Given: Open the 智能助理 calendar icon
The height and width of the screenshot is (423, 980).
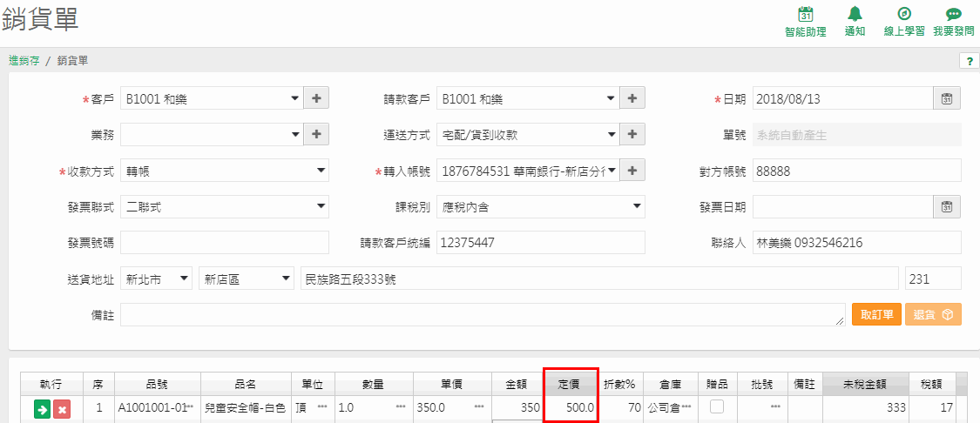Looking at the screenshot, I should click(806, 15).
